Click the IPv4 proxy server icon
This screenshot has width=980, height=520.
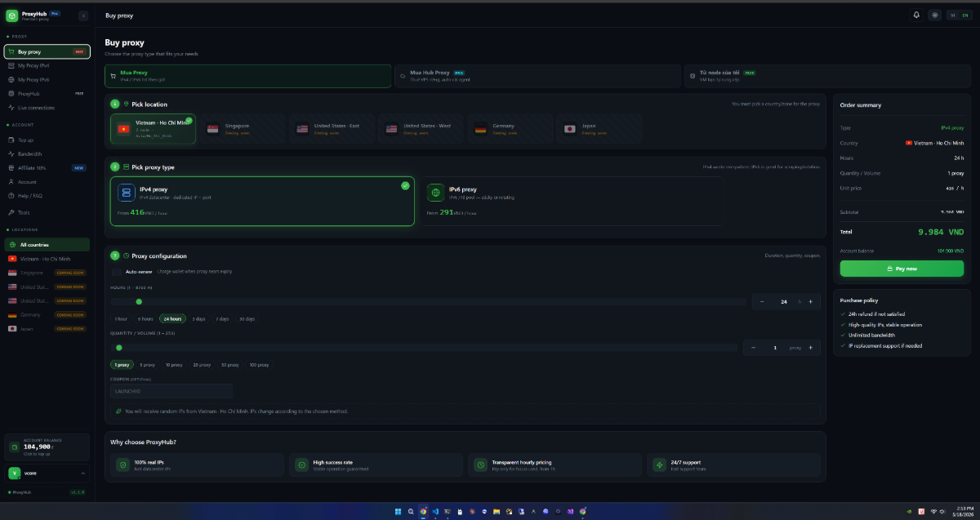coord(126,192)
